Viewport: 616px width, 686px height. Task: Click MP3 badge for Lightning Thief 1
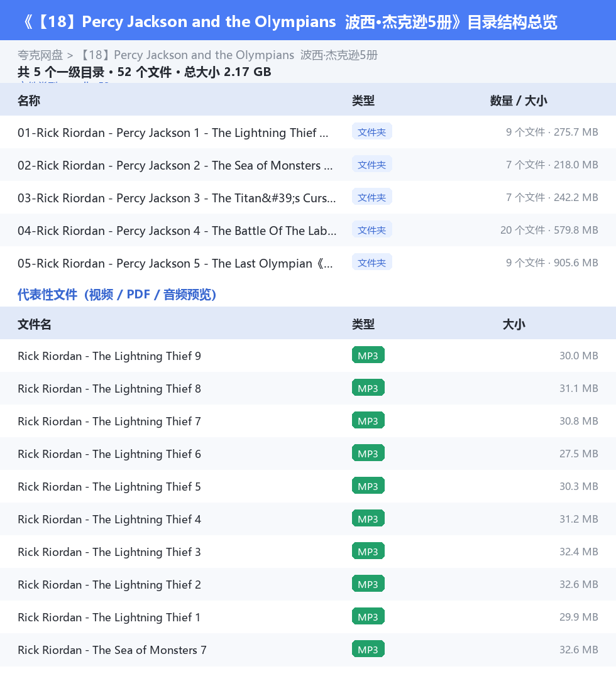tap(368, 616)
